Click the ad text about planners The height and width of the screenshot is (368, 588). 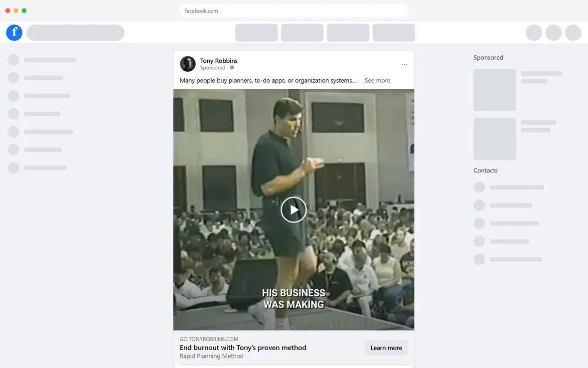tap(268, 81)
